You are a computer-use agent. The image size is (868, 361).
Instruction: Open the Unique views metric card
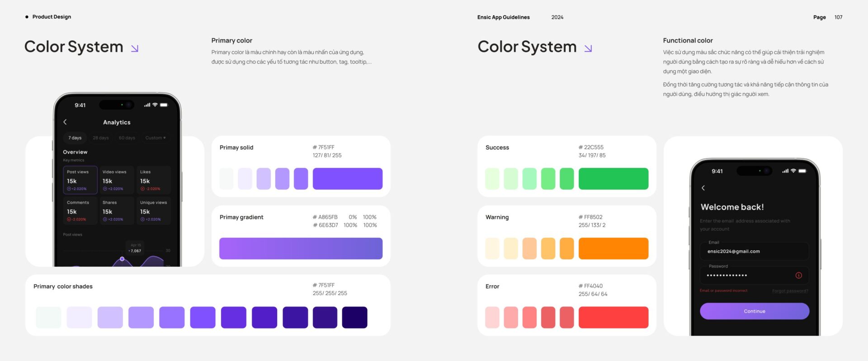coord(154,211)
